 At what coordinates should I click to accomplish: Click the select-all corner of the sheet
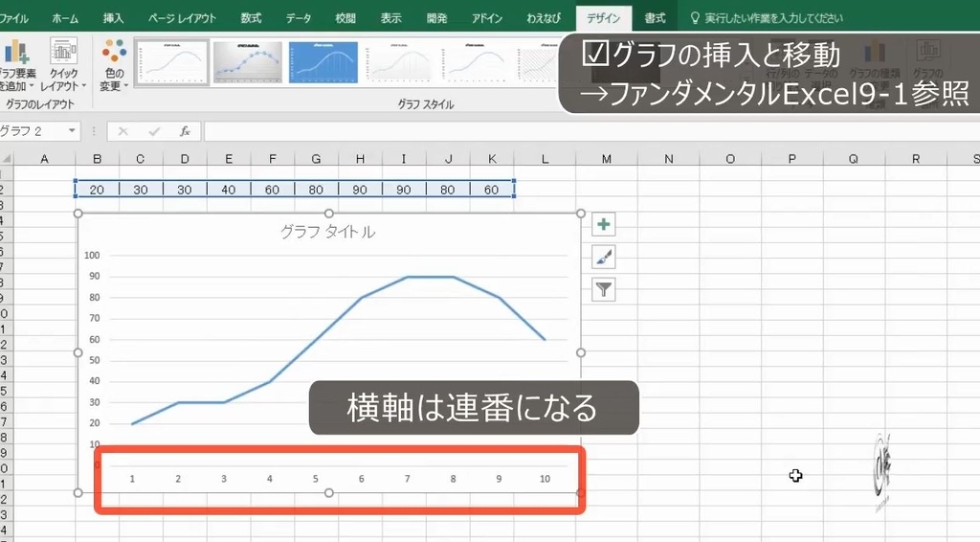point(7,159)
